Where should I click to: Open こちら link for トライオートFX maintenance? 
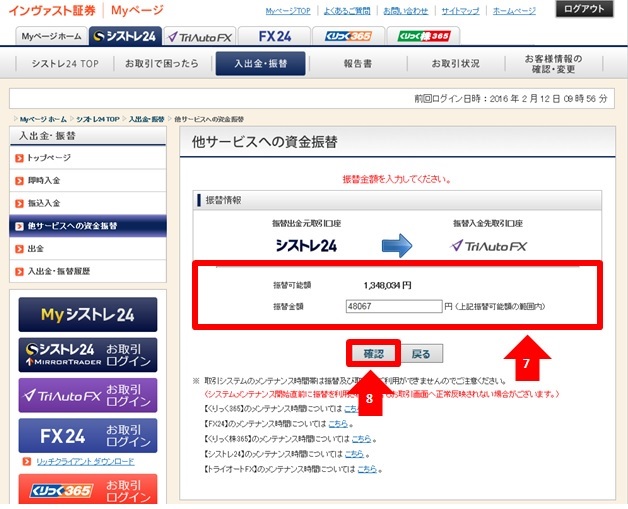(367, 469)
